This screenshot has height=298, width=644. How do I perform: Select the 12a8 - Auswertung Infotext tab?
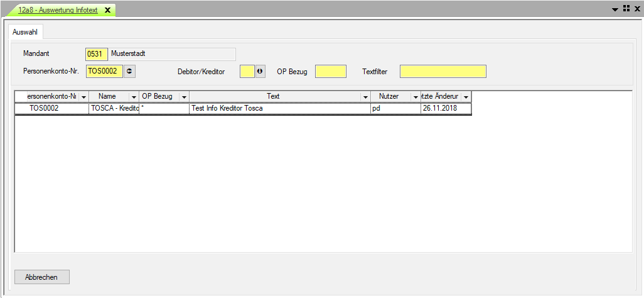(x=58, y=11)
